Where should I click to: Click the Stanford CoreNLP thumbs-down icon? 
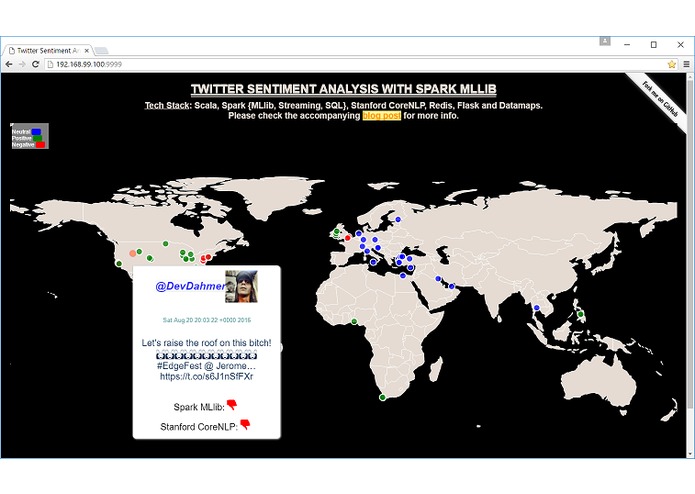(245, 424)
